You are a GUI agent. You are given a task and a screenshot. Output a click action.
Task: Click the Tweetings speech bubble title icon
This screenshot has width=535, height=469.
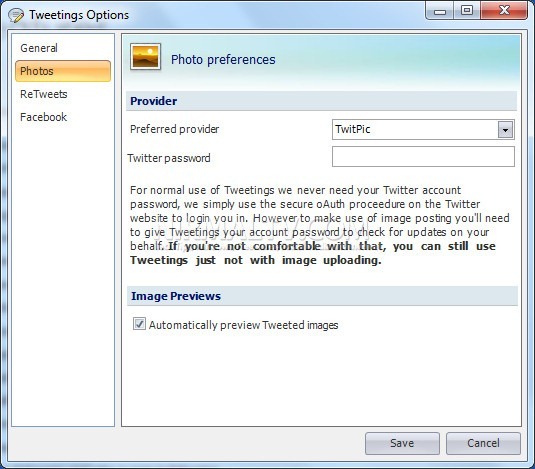[x=16, y=15]
